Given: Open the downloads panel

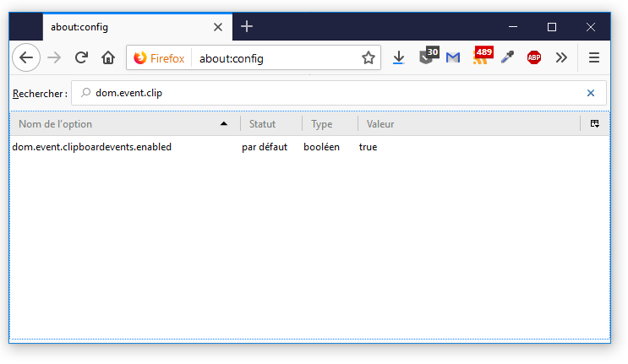Looking at the screenshot, I should 398,57.
